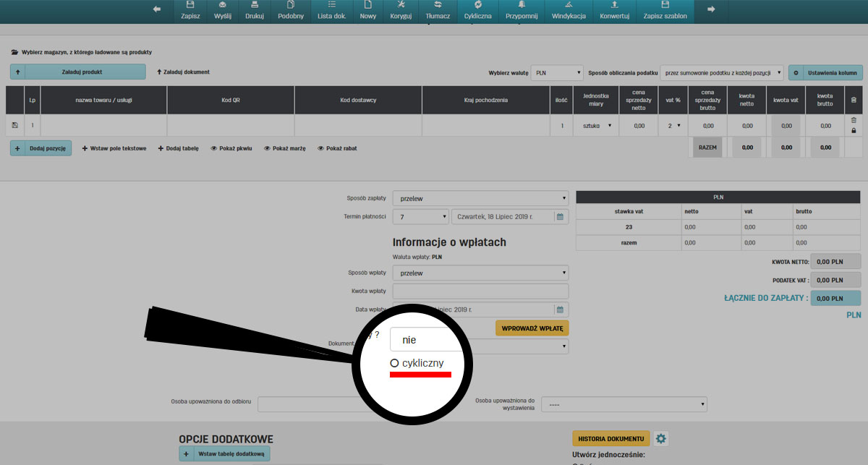Image resolution: width=868 pixels, height=465 pixels.
Task: Open the Lista dok. menu item
Action: pos(331,11)
